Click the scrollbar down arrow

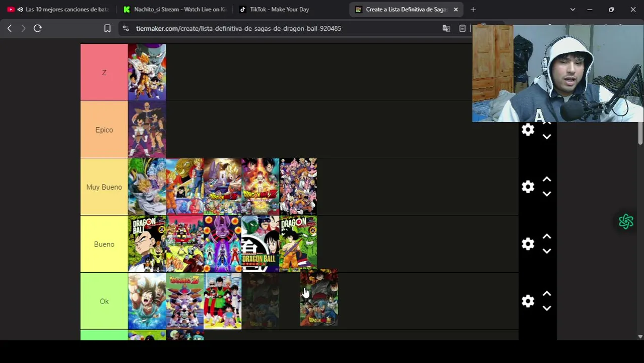640,336
